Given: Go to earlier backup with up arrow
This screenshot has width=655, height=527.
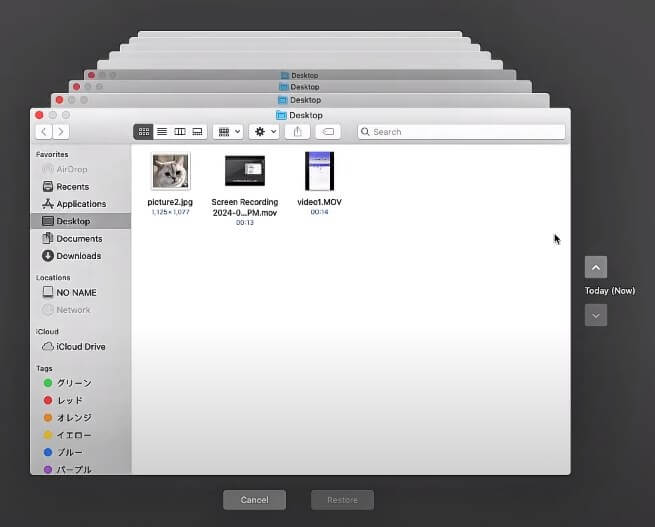Looking at the screenshot, I should point(596,267).
